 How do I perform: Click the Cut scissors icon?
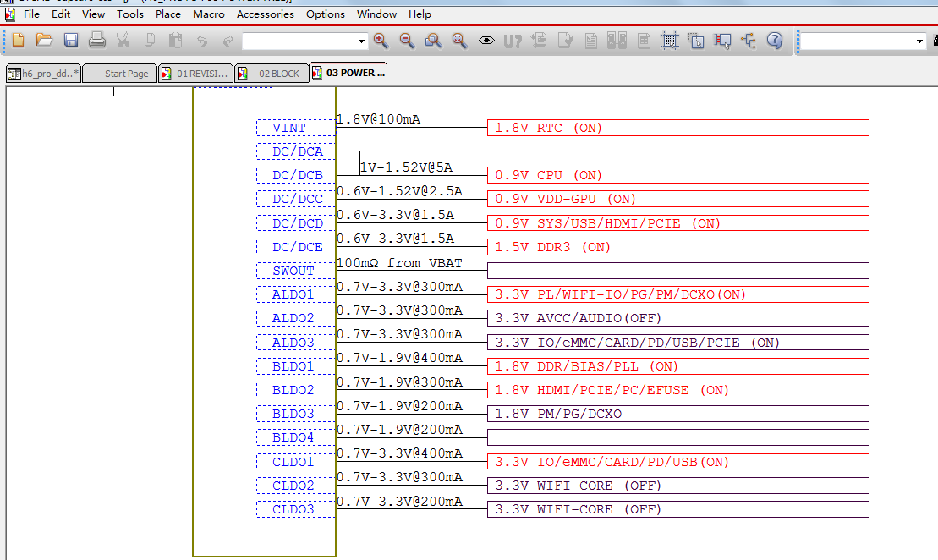(123, 40)
